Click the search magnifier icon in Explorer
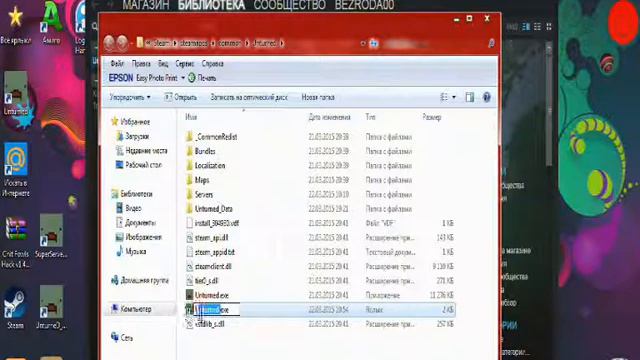This screenshot has width=640, height=360. pyautogui.click(x=491, y=43)
